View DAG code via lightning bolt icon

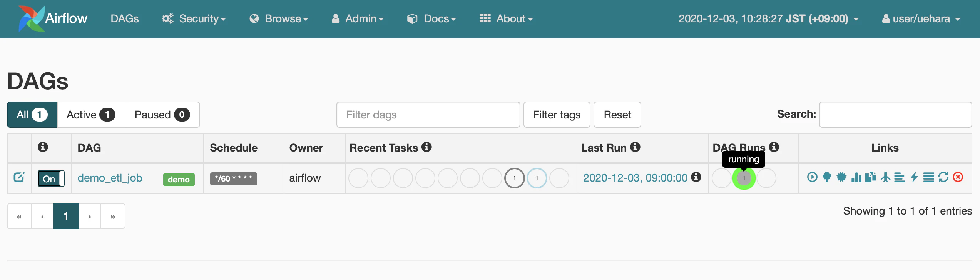[x=914, y=177]
